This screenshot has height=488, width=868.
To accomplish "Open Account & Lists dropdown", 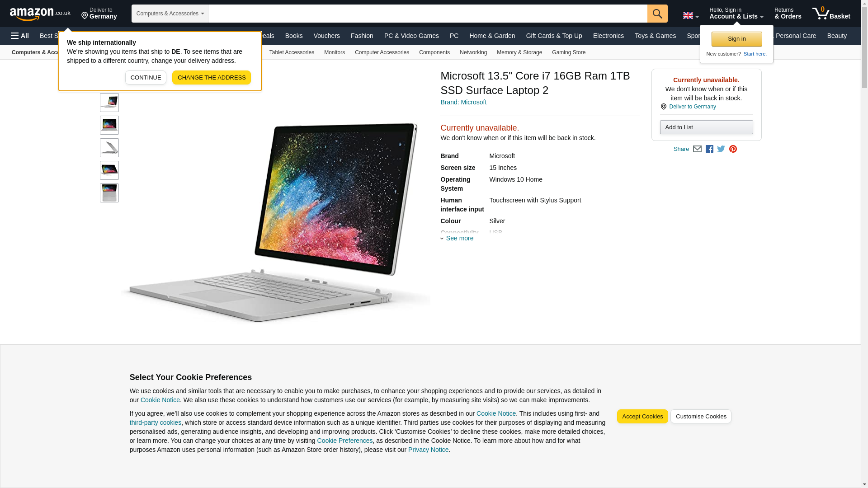I will (736, 14).
